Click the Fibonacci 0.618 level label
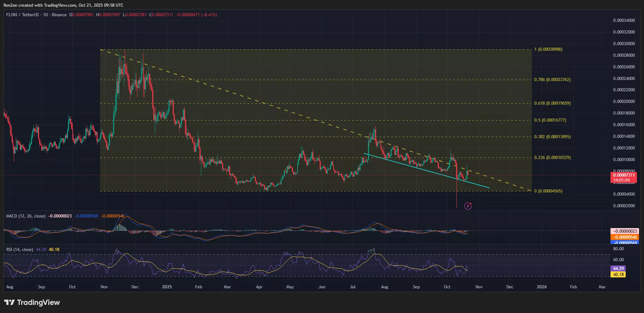The width and height of the screenshot is (644, 313). click(552, 103)
